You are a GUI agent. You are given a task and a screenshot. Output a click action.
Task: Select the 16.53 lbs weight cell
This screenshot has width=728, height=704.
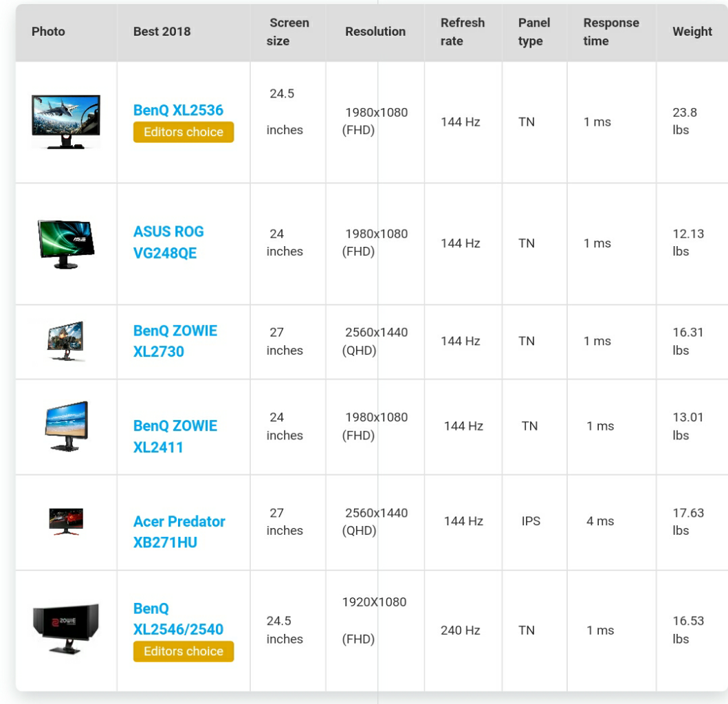[689, 630]
